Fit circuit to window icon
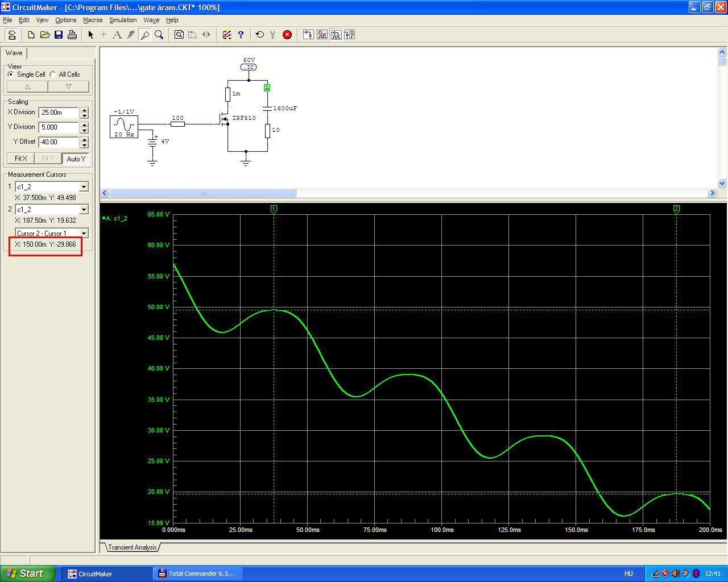 pyautogui.click(x=179, y=35)
